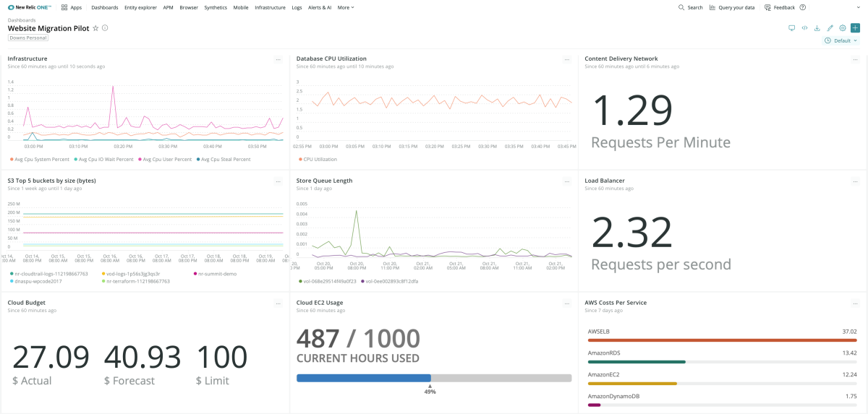Image resolution: width=868 pixels, height=414 pixels.
Task: Click the AmazonRDS cost bar
Action: [723, 361]
